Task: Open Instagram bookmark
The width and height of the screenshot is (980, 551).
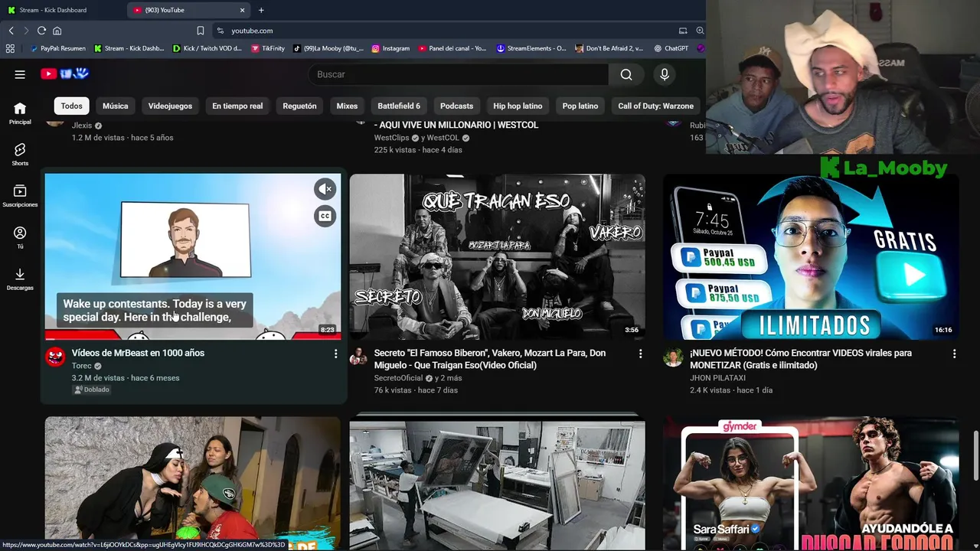Action: tap(390, 48)
